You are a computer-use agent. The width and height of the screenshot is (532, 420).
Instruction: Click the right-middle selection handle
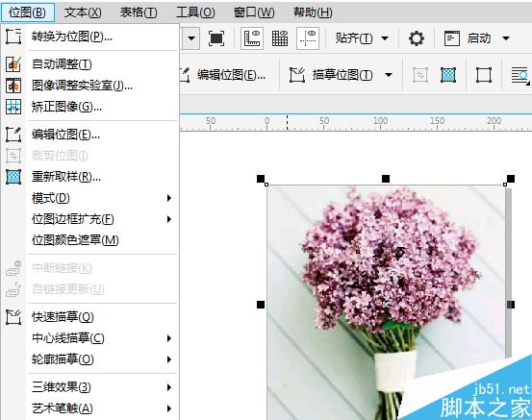point(511,305)
